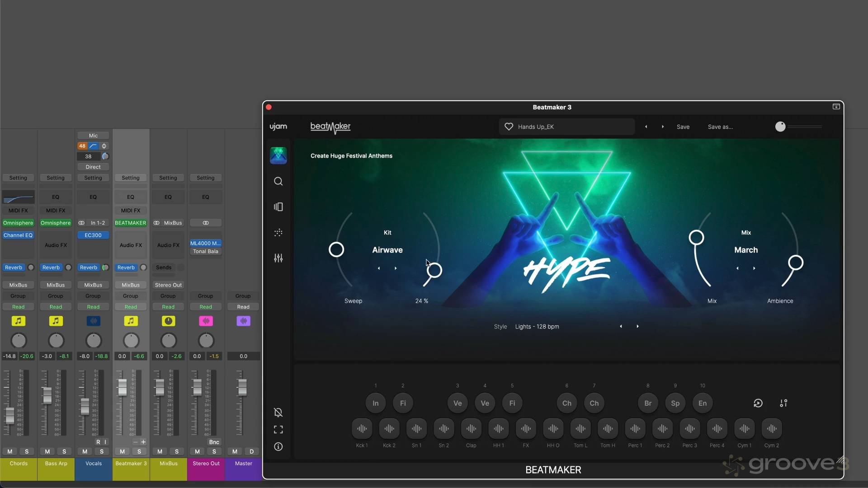Viewport: 868px width, 488px height.
Task: Select previous Mix preset arrow under March
Action: [737, 268]
